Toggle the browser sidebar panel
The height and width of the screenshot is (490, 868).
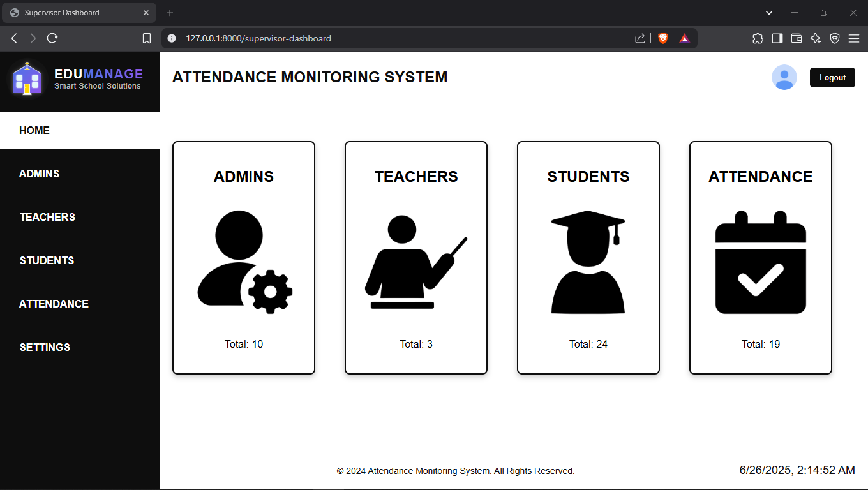(777, 38)
